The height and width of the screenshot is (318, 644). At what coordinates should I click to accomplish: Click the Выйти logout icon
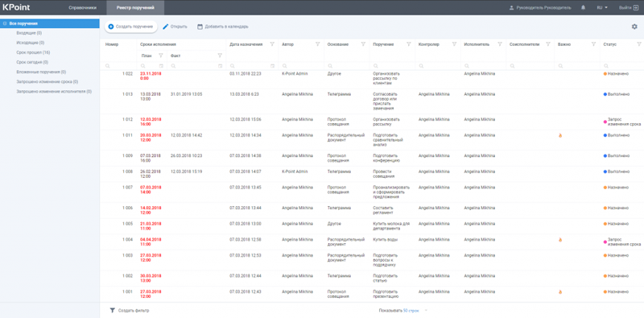636,7
